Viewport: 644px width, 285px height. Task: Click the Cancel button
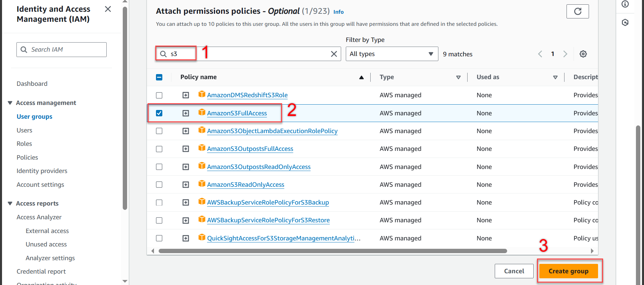[514, 271]
